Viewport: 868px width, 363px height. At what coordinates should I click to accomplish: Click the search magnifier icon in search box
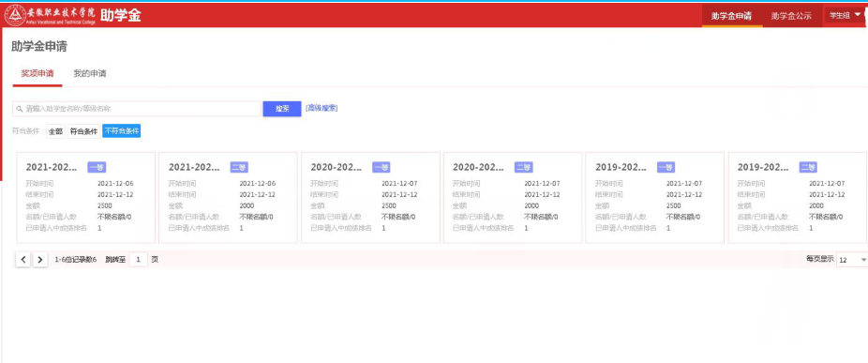(20, 109)
